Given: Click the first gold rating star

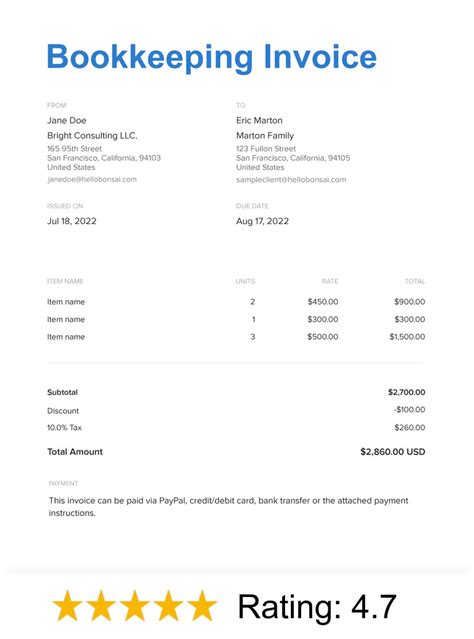Looking at the screenshot, I should [68, 606].
